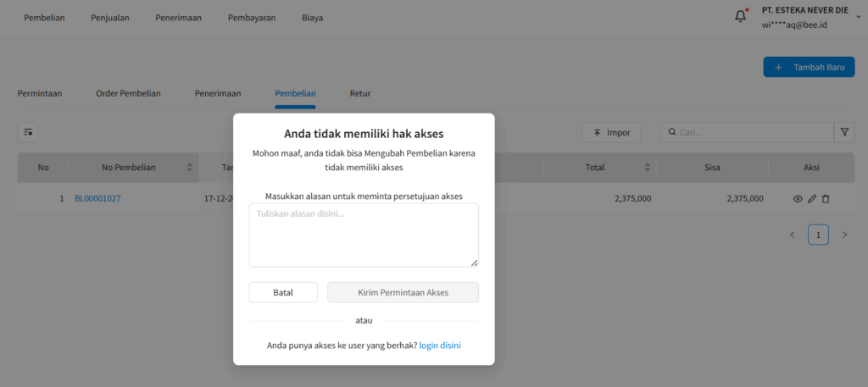Switch to the Retur tab

pos(360,93)
